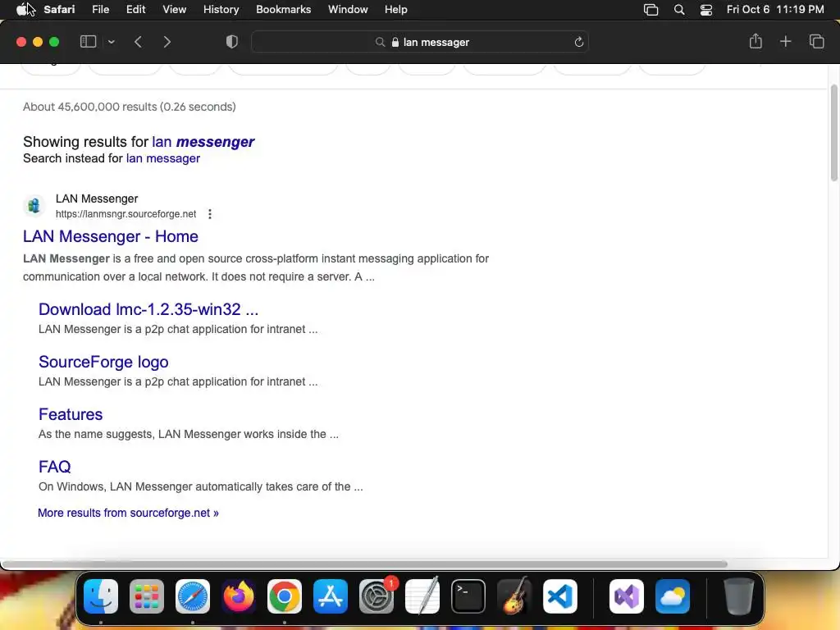Open a new tab with the plus button
The width and height of the screenshot is (840, 630).
(785, 41)
